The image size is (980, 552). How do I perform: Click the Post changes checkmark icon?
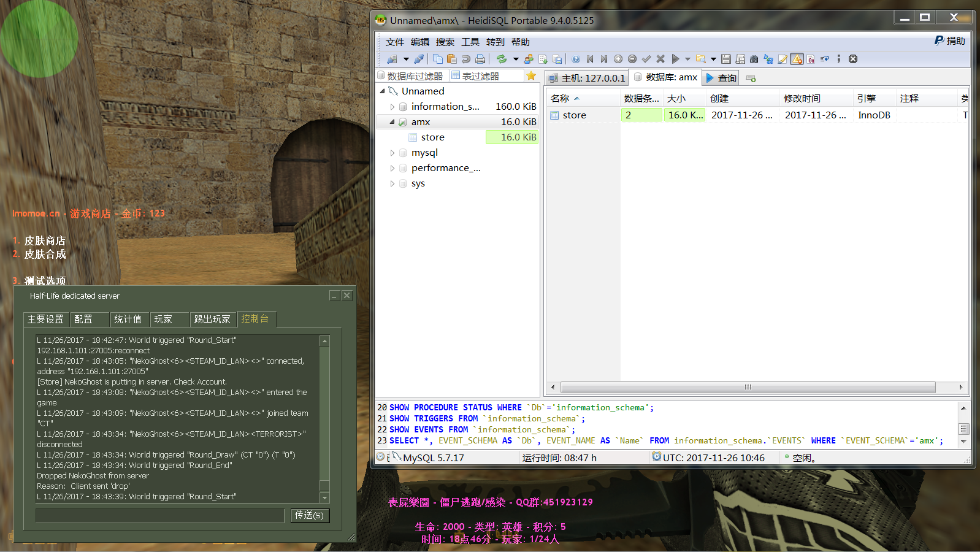[646, 59]
